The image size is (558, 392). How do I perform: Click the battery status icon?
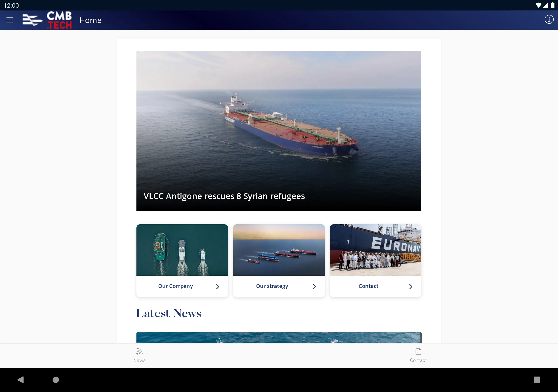point(553,5)
